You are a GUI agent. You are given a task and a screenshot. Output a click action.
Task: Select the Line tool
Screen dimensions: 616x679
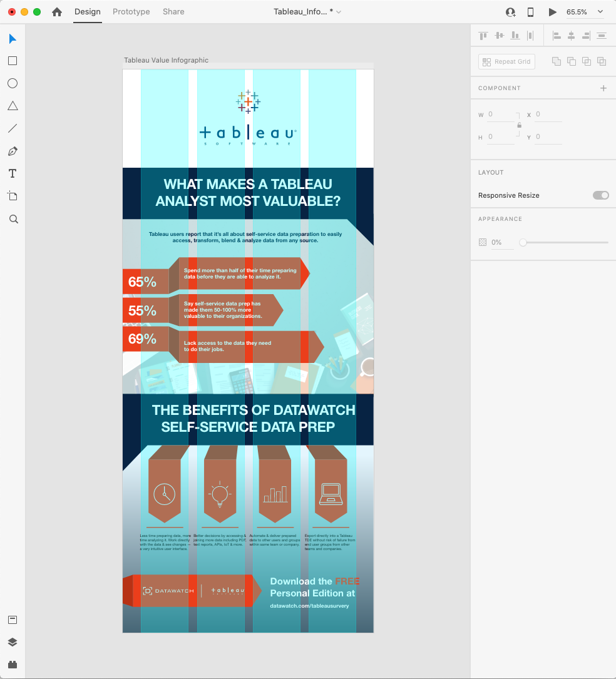pyautogui.click(x=13, y=128)
